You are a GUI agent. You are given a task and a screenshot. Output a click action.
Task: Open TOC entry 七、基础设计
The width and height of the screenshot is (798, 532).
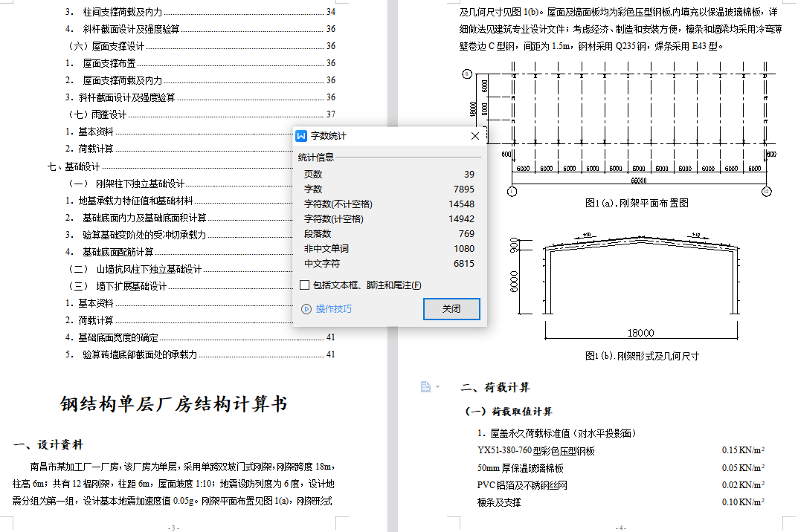pos(74,166)
